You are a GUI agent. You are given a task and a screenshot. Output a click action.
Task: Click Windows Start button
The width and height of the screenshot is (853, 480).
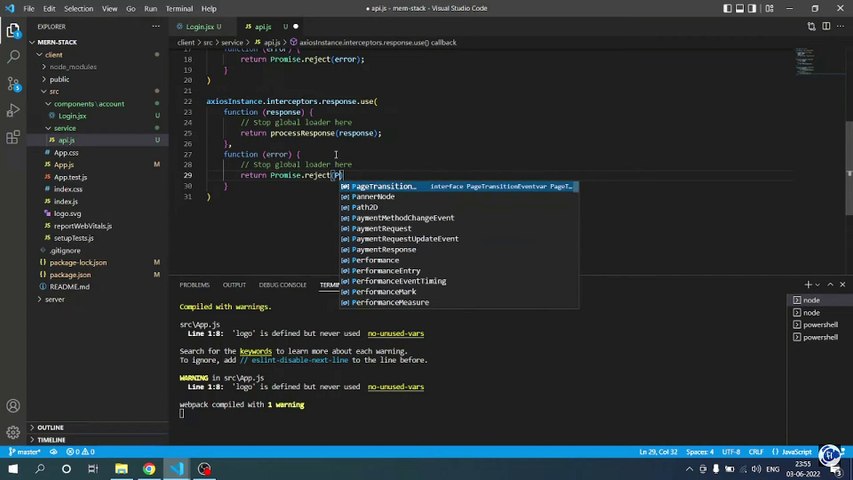pyautogui.click(x=13, y=469)
